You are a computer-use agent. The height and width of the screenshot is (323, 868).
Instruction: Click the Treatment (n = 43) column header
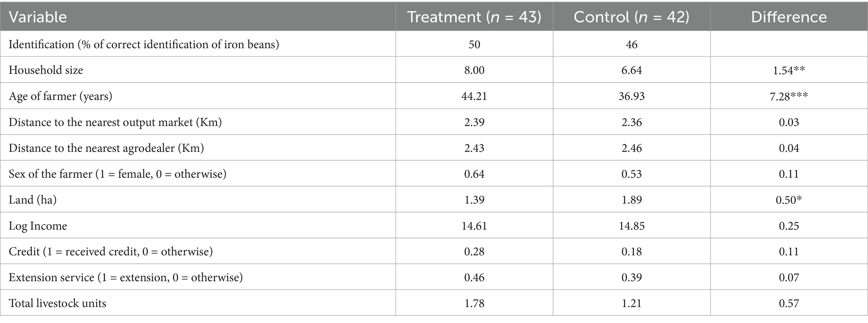tap(474, 17)
